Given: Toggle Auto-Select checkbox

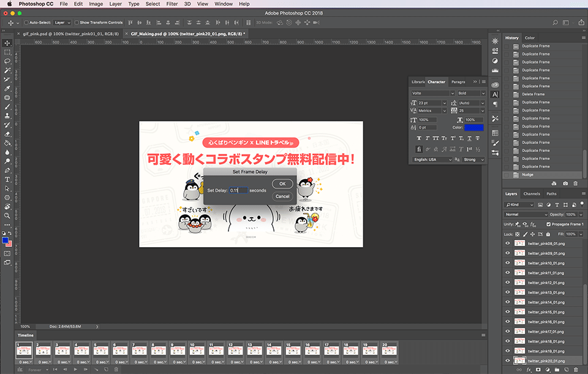Looking at the screenshot, I should [x=26, y=23].
